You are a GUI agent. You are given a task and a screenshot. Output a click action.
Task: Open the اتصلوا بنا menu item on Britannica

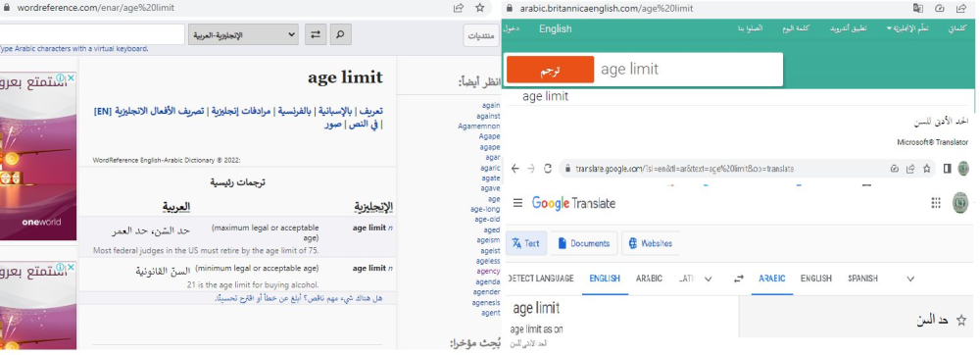(750, 28)
